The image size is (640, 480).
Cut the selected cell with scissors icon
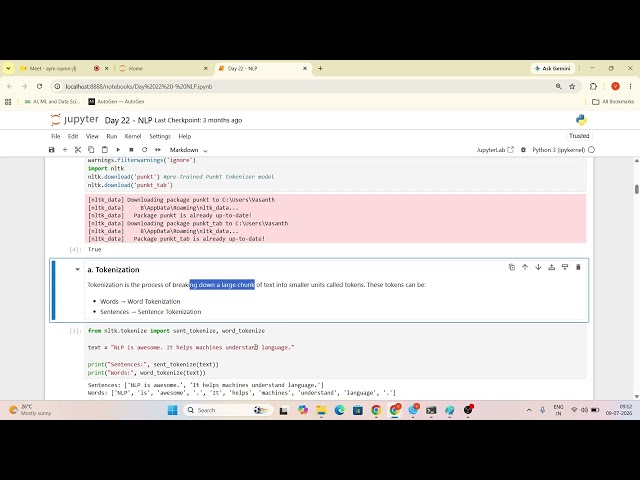pyautogui.click(x=78, y=150)
